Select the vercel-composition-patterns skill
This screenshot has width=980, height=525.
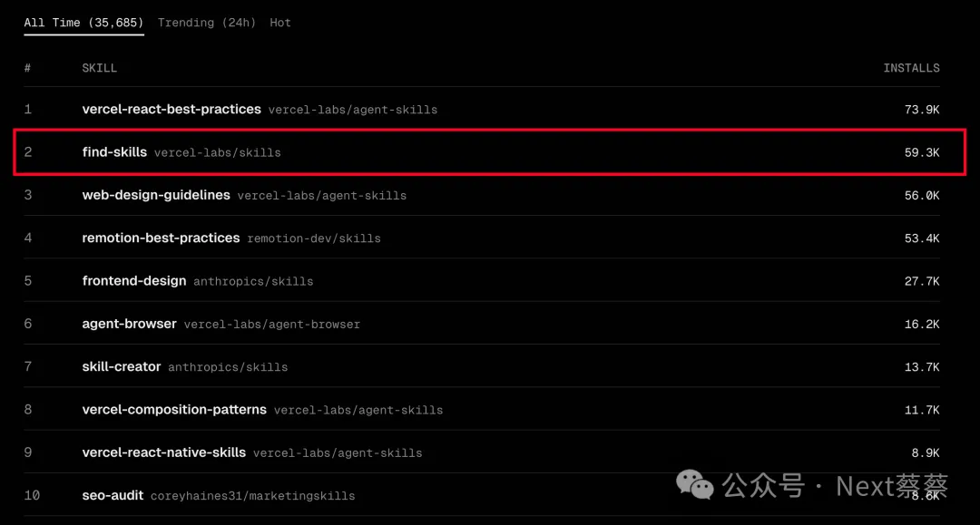[174, 410]
